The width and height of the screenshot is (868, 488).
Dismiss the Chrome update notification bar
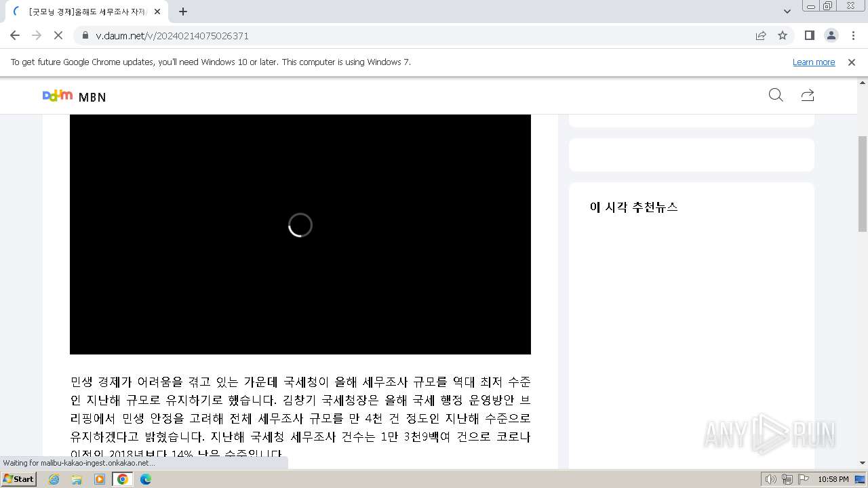[x=852, y=62]
